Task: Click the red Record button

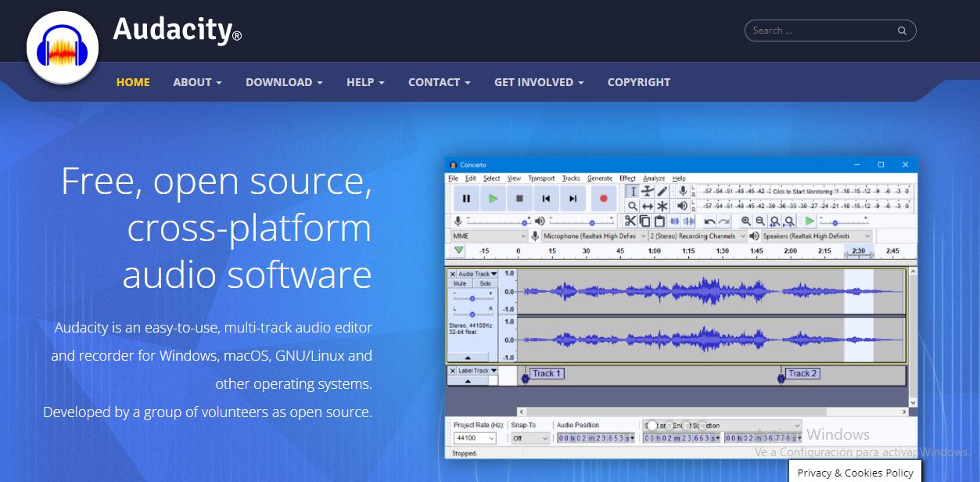Action: [x=603, y=199]
